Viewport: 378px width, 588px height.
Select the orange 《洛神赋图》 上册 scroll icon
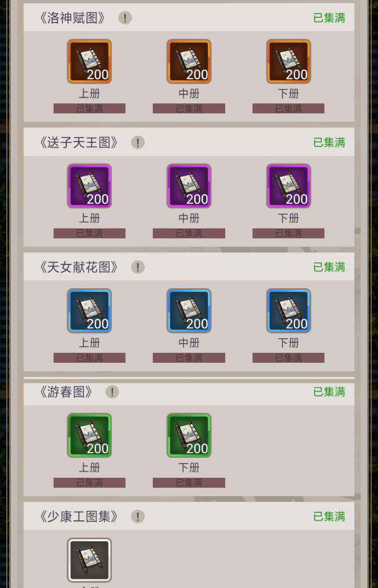pos(89,61)
